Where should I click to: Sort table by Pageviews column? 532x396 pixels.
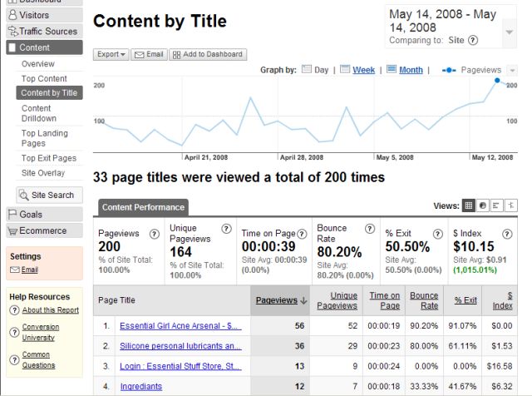tap(277, 300)
